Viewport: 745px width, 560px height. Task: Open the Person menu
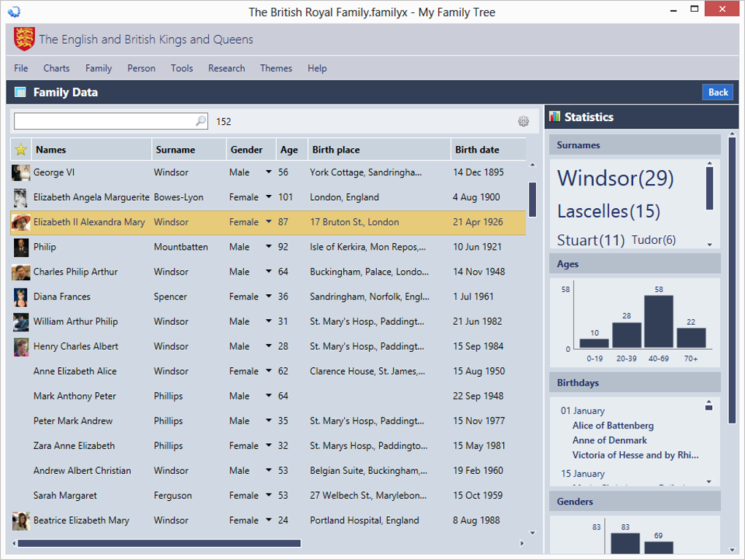pos(141,68)
